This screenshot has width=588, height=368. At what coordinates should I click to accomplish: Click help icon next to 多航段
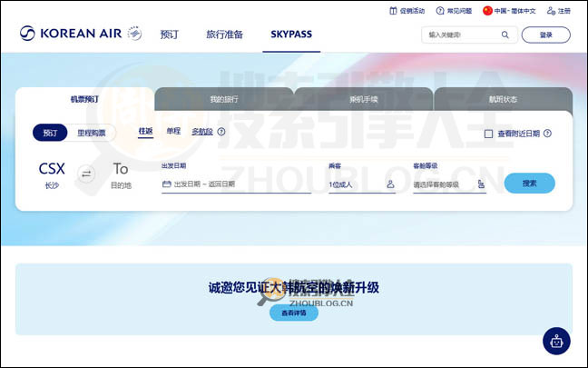(x=221, y=132)
